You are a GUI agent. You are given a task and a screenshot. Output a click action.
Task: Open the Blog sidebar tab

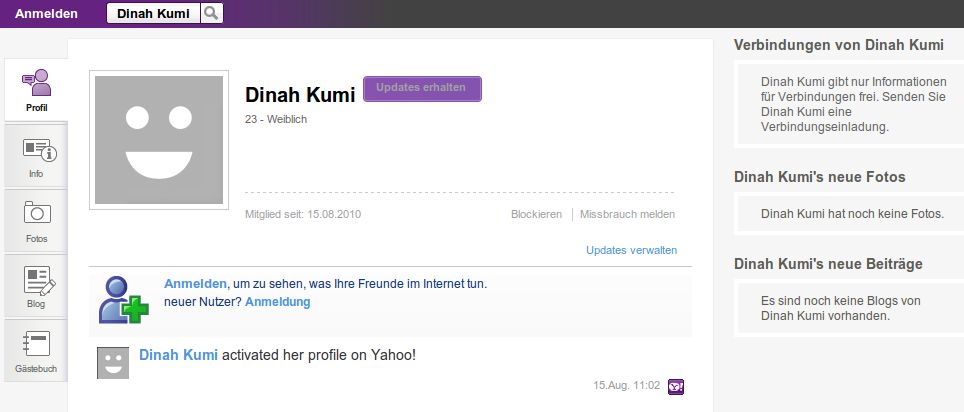[x=37, y=286]
